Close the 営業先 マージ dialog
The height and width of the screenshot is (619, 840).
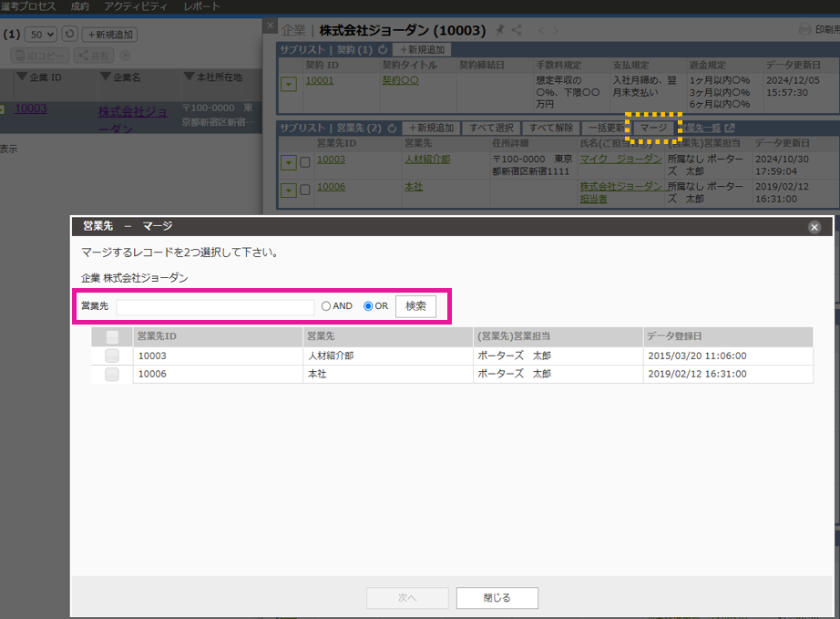(814, 227)
